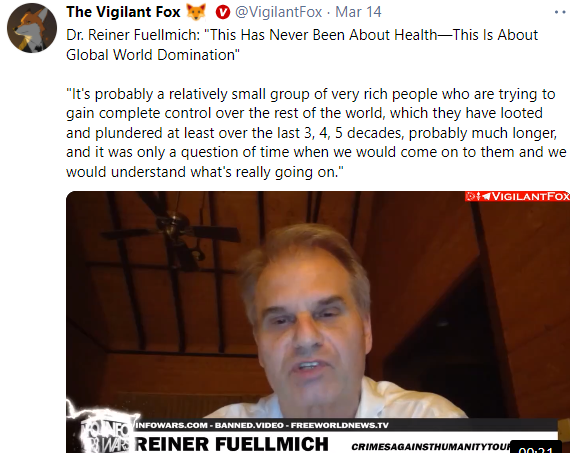Click the Telegram plane icon in the video watermark
Viewport: 570px width, 453px height.
pos(486,196)
